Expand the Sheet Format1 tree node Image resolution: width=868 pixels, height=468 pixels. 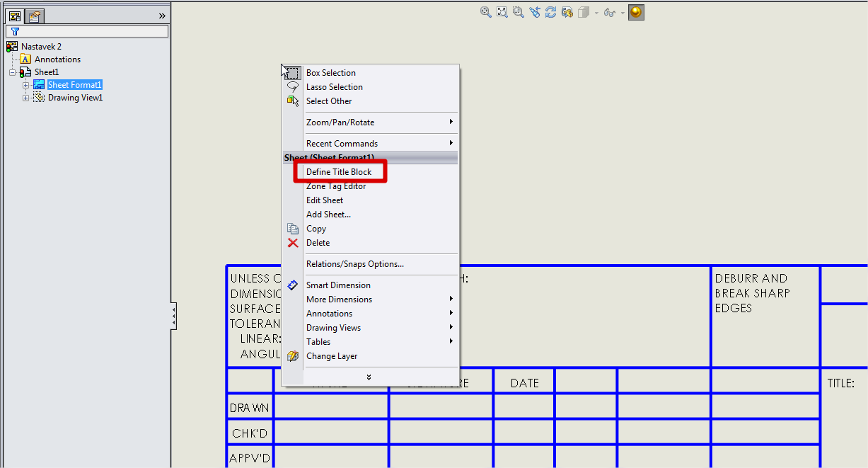[x=26, y=85]
